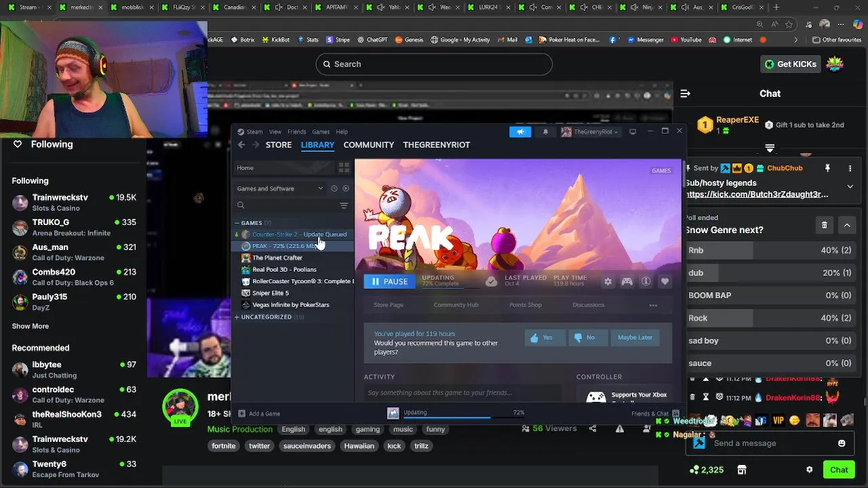This screenshot has width=868, height=488.
Task: Open Steam notifications bell
Action: 545,131
